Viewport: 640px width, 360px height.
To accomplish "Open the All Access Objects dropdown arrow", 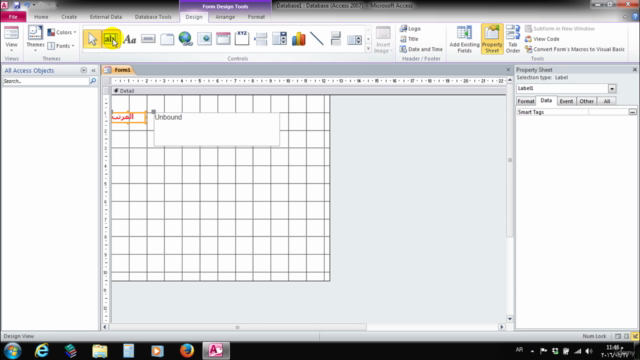I will (x=84, y=71).
